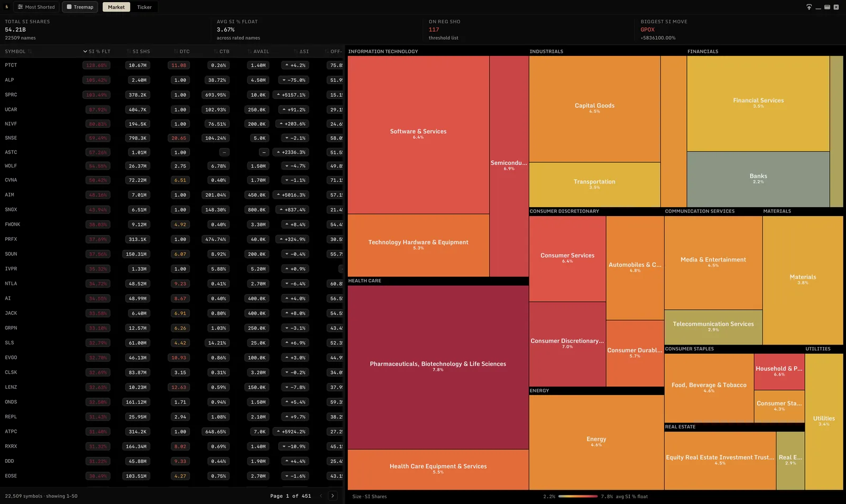Viewport: 846px width, 504px height.
Task: Click the app logo icon at top-left
Action: [6, 7]
